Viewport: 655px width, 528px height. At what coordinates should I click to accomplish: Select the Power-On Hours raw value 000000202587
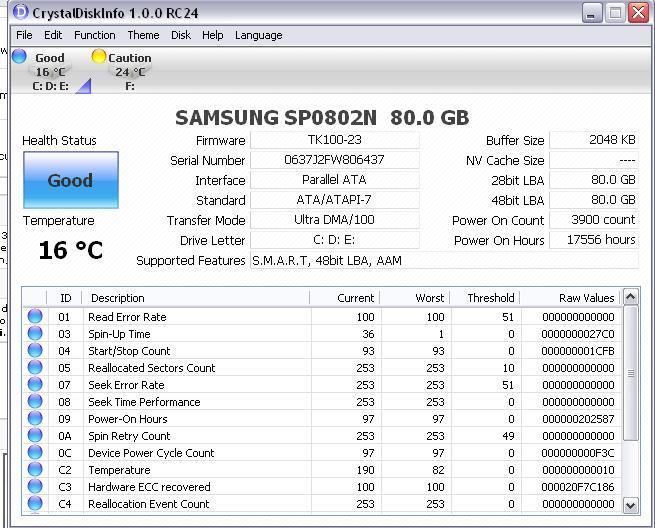[578, 419]
